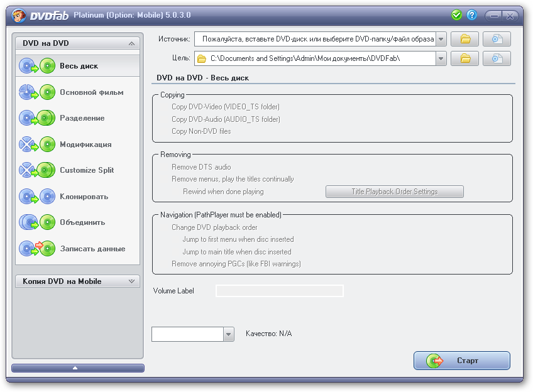The image size is (533, 392).
Task: Open the Модификация mode icon
Action: (37, 144)
